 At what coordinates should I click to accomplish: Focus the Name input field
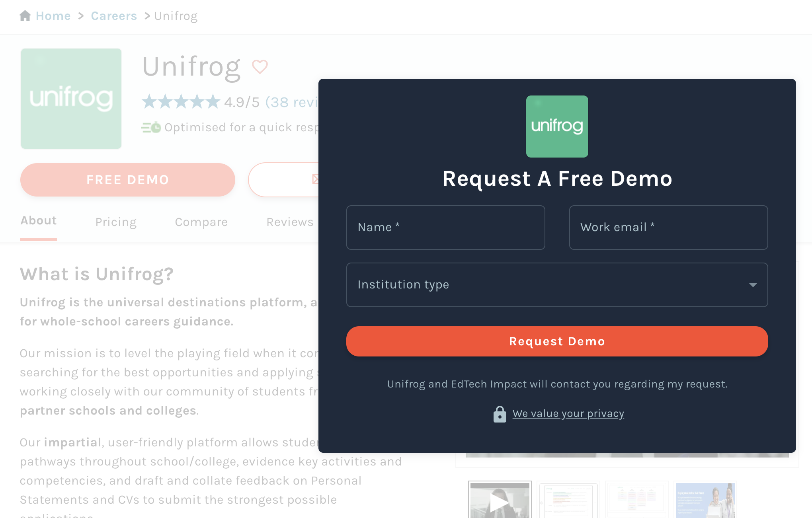point(445,228)
